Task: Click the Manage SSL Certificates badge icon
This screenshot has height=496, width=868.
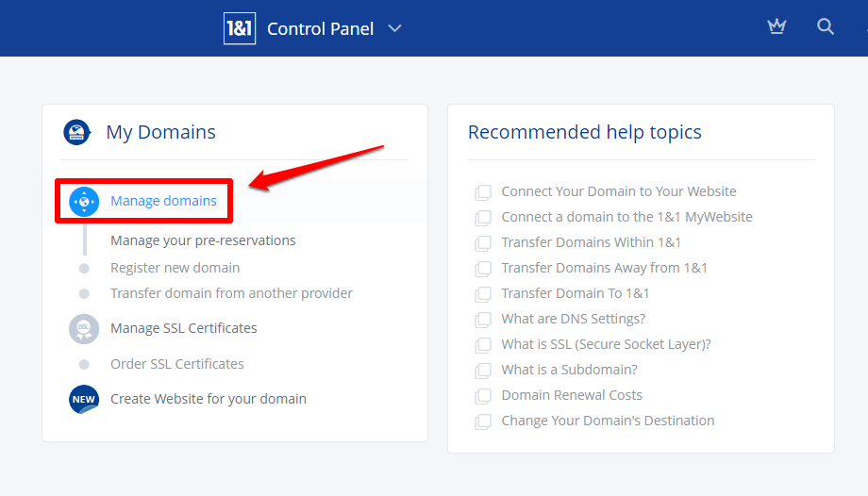Action: (84, 329)
